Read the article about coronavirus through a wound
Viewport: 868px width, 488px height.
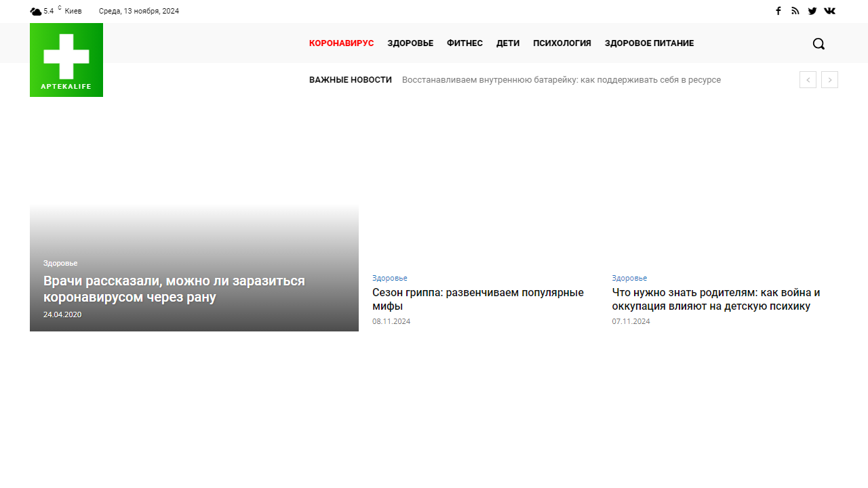click(174, 289)
